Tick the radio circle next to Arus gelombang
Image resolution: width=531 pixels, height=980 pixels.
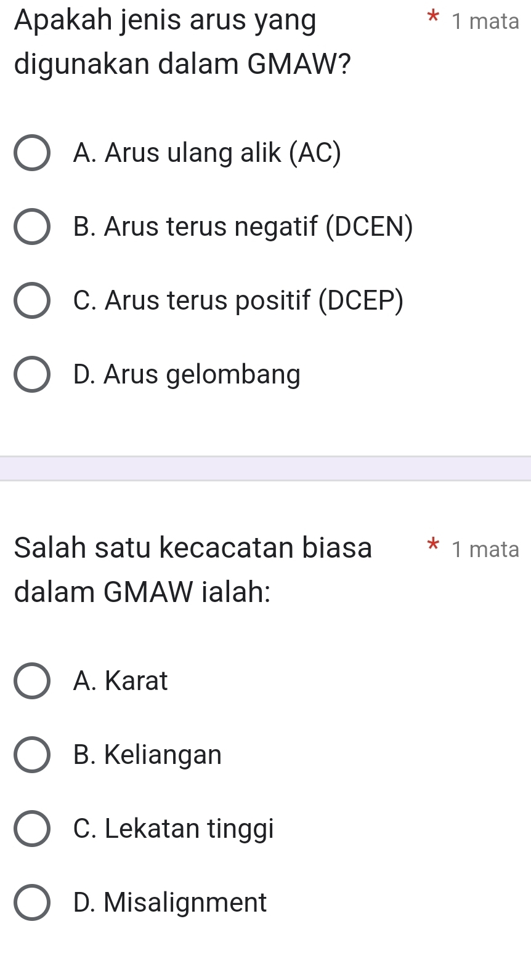click(x=32, y=374)
